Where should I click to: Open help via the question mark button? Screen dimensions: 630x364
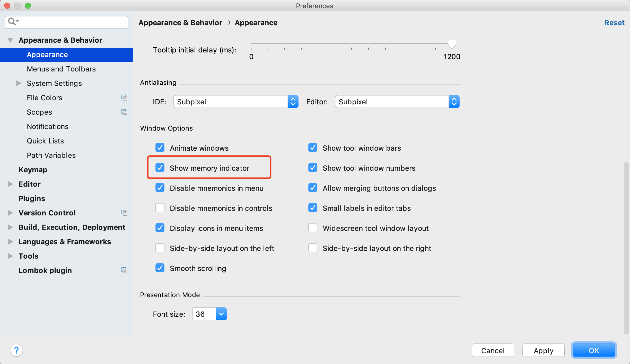pyautogui.click(x=16, y=350)
